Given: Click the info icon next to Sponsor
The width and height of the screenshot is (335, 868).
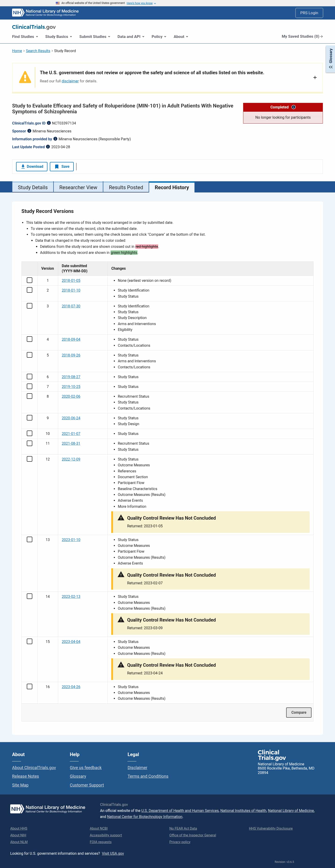Looking at the screenshot, I should [29, 131].
